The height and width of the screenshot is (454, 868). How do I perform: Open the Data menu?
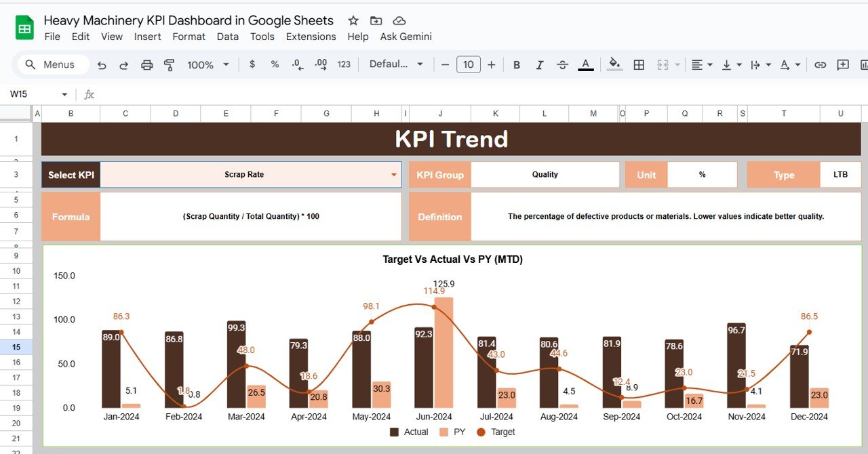point(228,37)
